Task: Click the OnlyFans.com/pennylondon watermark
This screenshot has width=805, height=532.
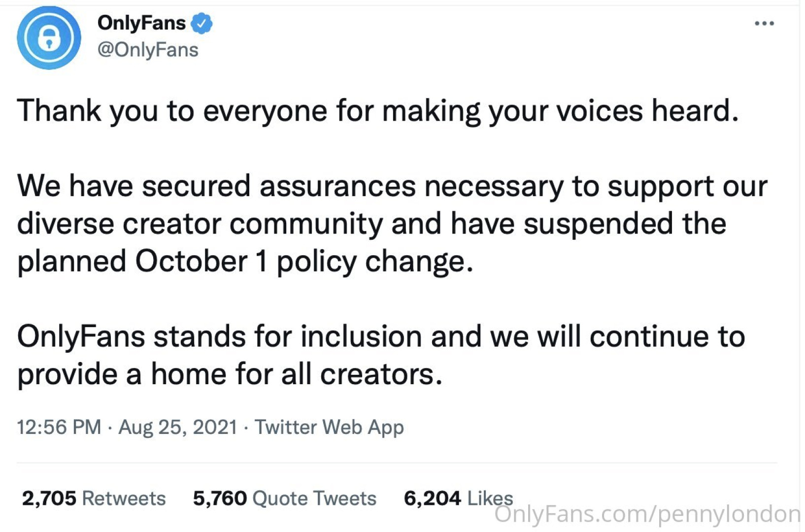Action: (646, 514)
